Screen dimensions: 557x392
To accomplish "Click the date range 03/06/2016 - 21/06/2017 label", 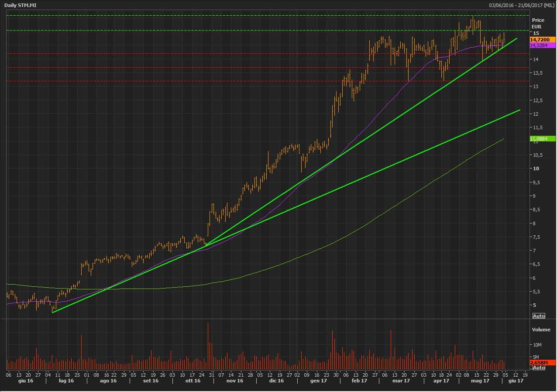I will [521, 5].
